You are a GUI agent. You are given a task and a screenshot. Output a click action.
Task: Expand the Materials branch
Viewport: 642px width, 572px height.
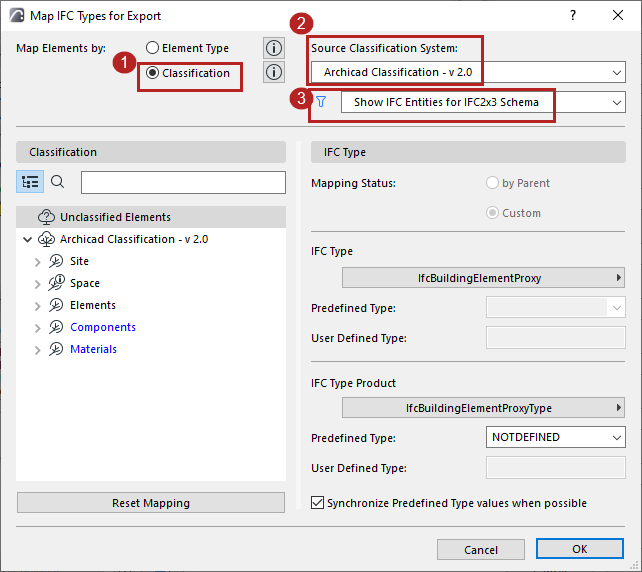38,350
